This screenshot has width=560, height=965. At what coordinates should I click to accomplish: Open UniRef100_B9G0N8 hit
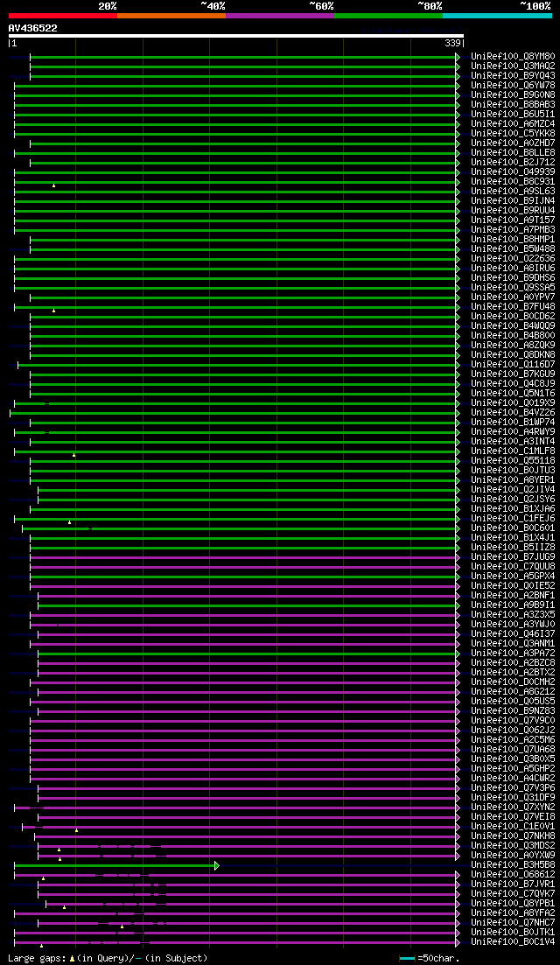513,95
